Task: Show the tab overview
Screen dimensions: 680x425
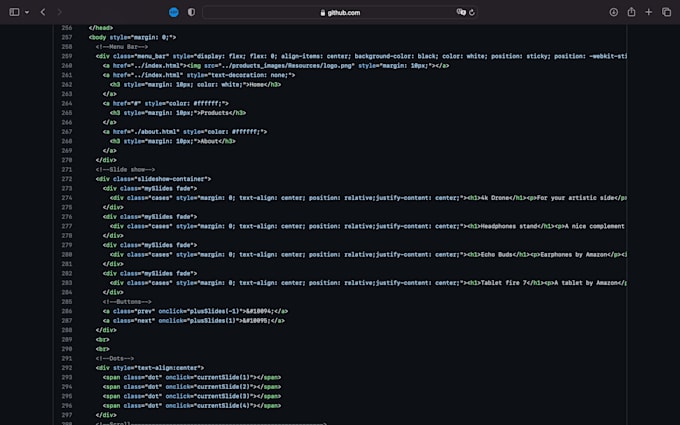Action: [667, 12]
